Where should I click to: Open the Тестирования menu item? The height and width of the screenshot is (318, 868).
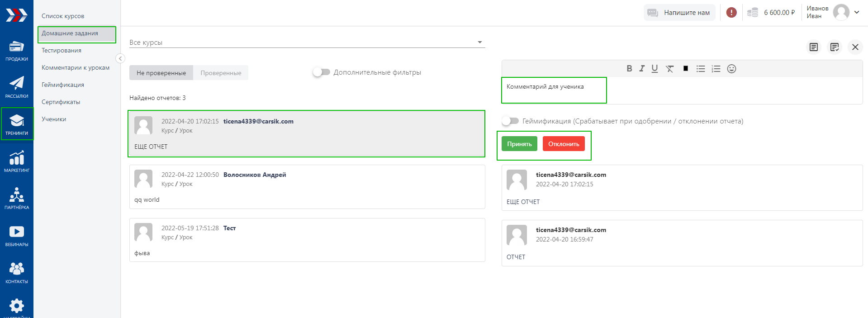pyautogui.click(x=62, y=50)
